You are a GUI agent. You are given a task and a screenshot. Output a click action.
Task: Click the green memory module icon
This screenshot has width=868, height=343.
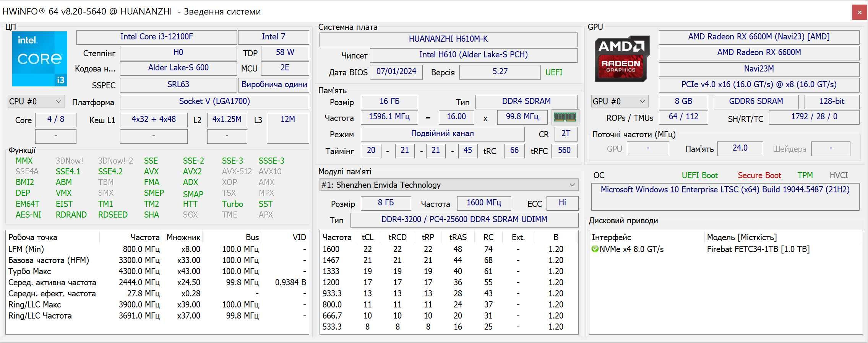(565, 117)
